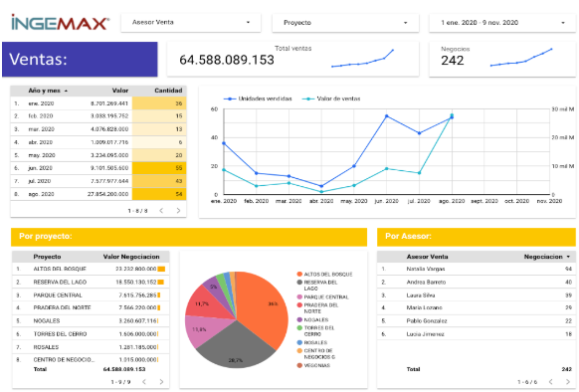Screen dimensions: 579x392
Task: Go to next page in Asesor table
Action: click(x=567, y=382)
